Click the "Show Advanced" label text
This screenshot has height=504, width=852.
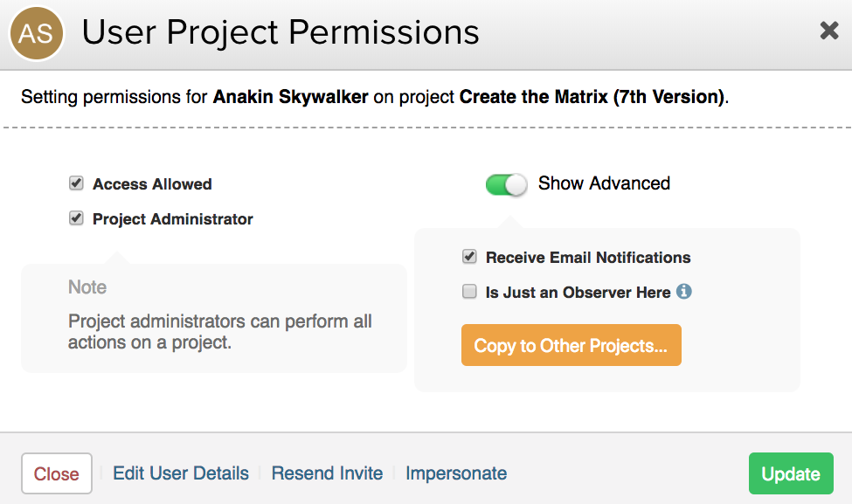tap(604, 183)
